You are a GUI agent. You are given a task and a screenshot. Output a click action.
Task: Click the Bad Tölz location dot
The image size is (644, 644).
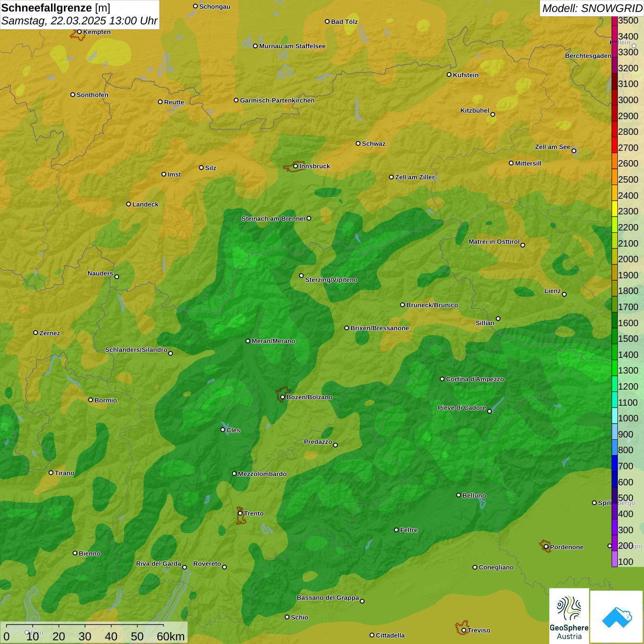[327, 21]
